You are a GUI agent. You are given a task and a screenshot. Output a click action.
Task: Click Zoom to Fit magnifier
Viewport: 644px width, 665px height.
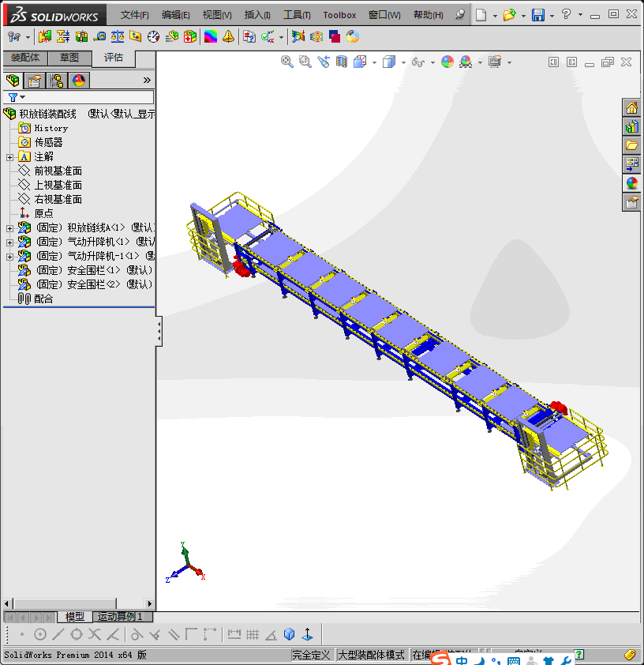pyautogui.click(x=286, y=62)
